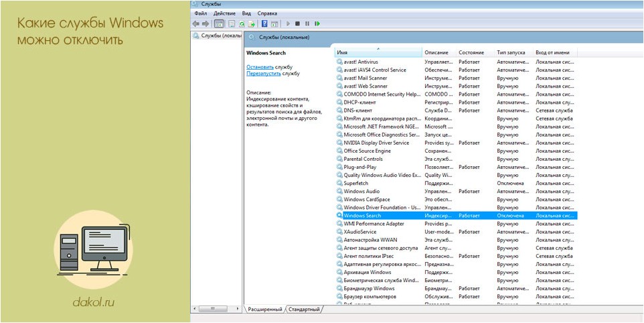Open the blue Help question-mark icon
The height and width of the screenshot is (323, 644).
(264, 24)
